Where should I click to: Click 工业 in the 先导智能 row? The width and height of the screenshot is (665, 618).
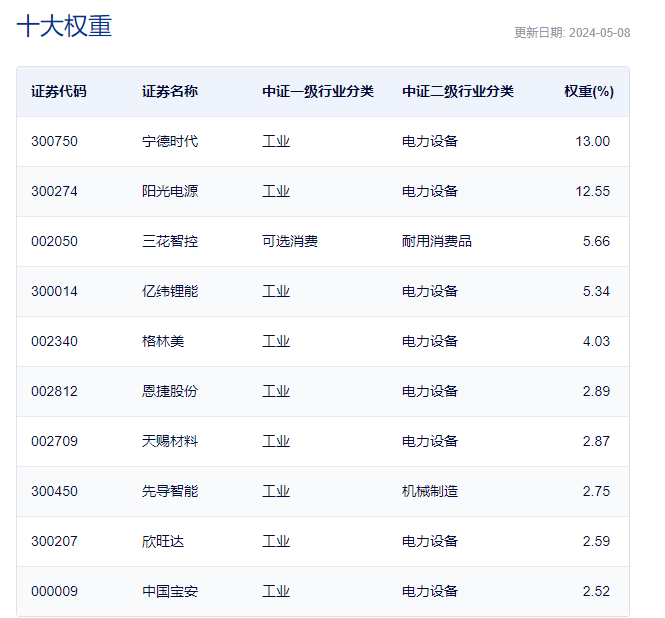(276, 492)
